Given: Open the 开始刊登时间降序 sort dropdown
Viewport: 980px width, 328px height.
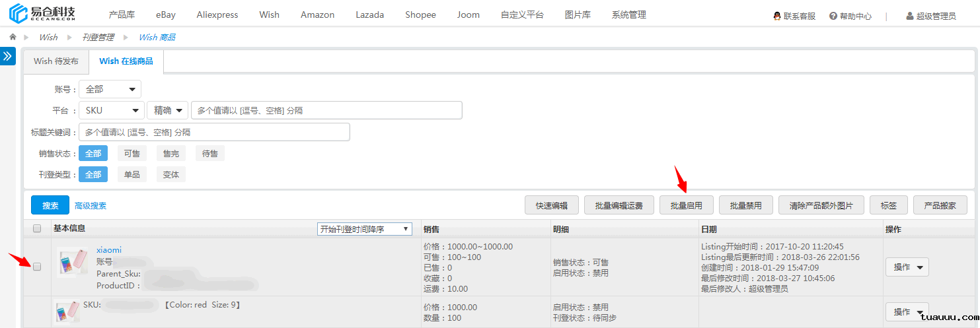Looking at the screenshot, I should [364, 229].
